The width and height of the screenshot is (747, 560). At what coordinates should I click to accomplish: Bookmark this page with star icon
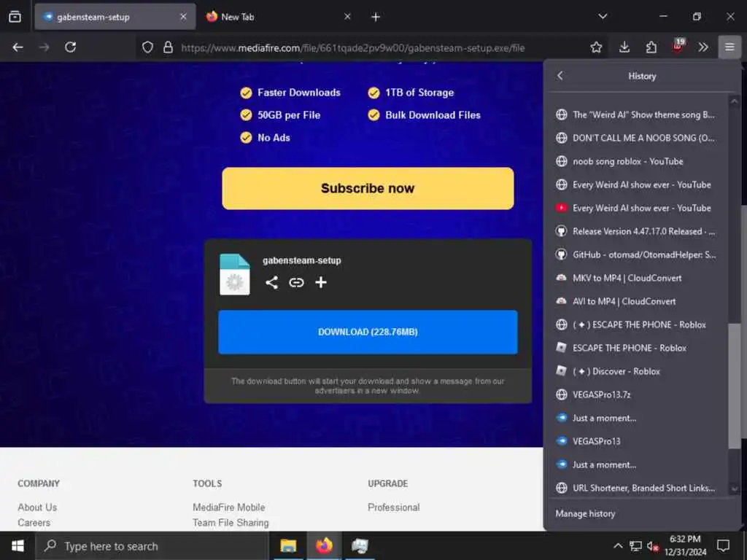click(x=596, y=47)
